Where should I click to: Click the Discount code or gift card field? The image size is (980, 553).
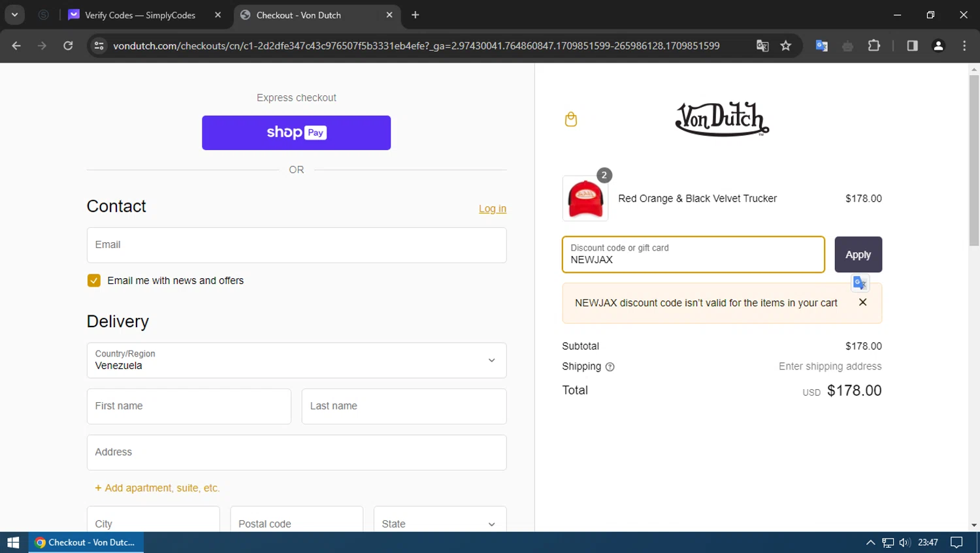pyautogui.click(x=693, y=255)
